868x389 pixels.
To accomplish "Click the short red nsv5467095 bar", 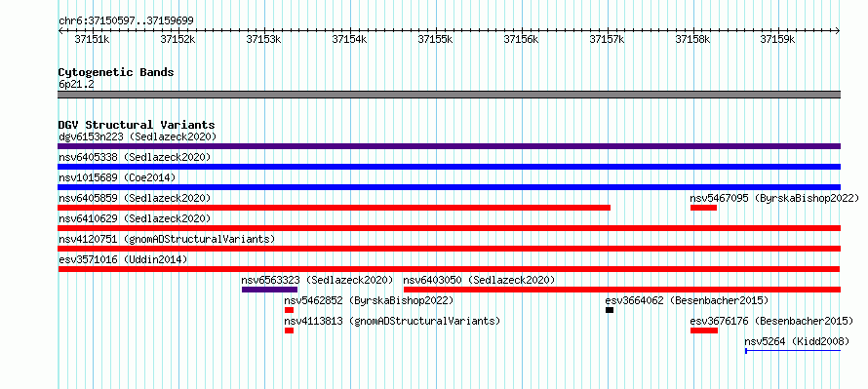I will tap(703, 208).
